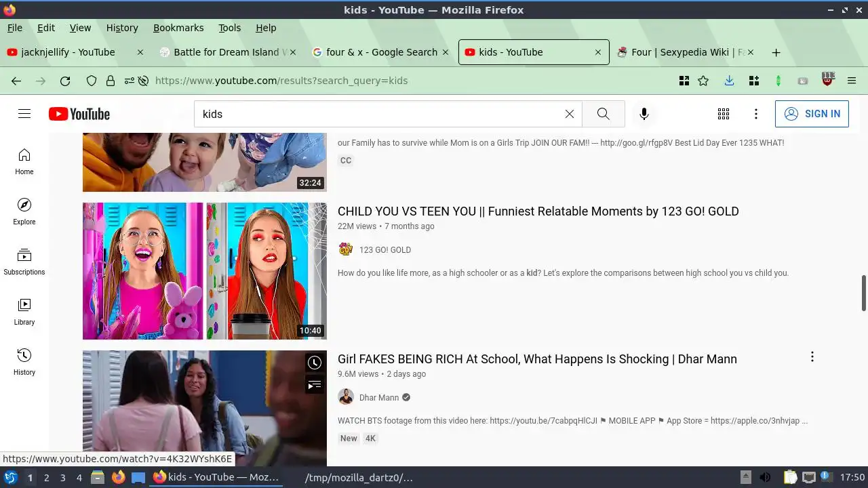This screenshot has width=868, height=488.
Task: Launch Firefox from the taskbar launcher
Action: (118, 478)
